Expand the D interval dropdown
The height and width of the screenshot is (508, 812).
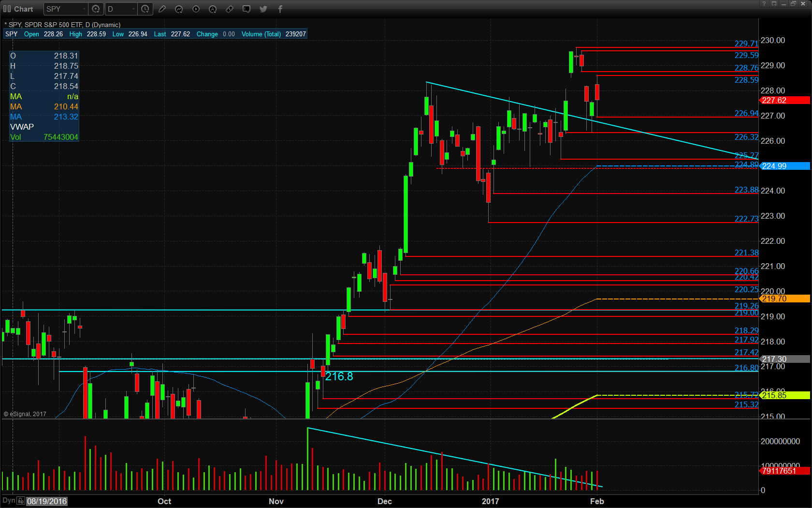tap(133, 9)
